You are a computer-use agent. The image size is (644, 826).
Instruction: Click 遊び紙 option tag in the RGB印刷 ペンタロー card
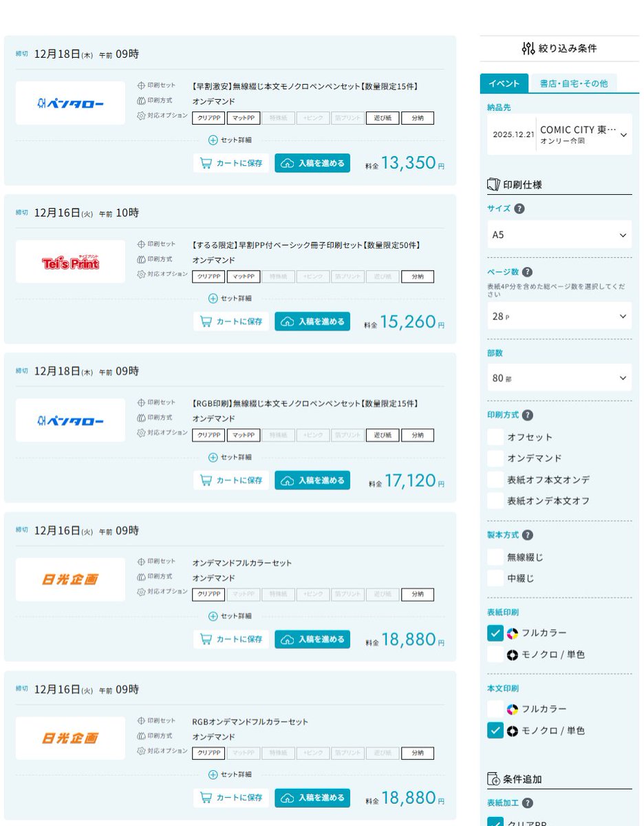(x=383, y=436)
